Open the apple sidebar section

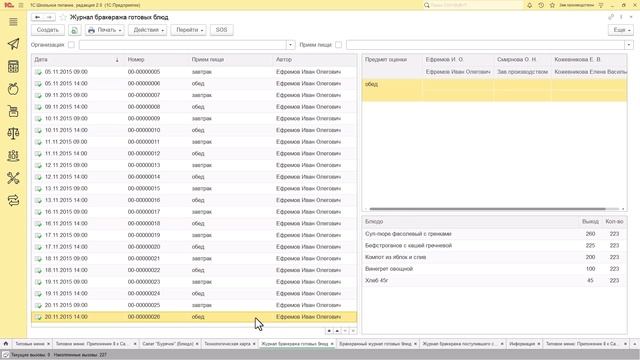13,89
